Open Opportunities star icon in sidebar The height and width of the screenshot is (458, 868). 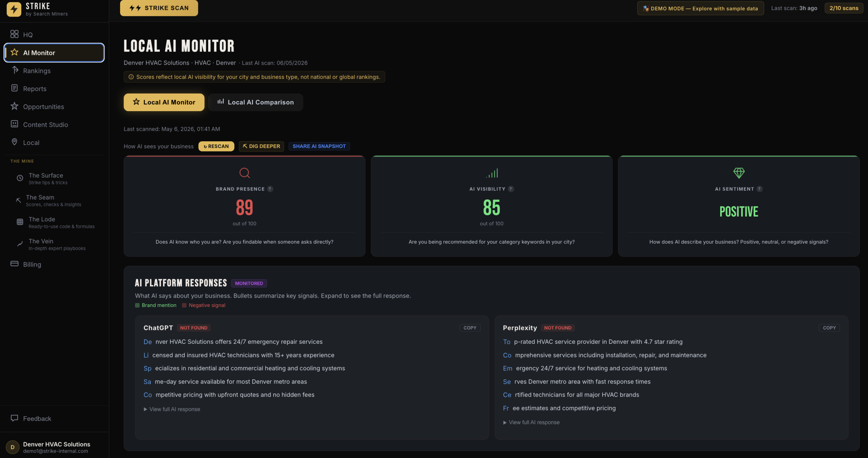pos(14,106)
